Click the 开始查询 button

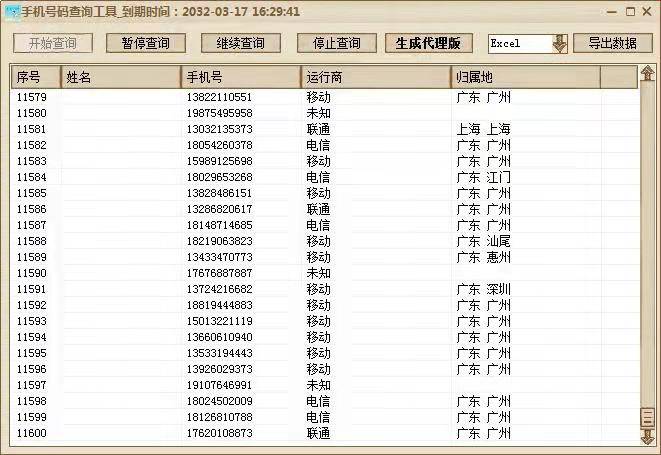pos(53,43)
